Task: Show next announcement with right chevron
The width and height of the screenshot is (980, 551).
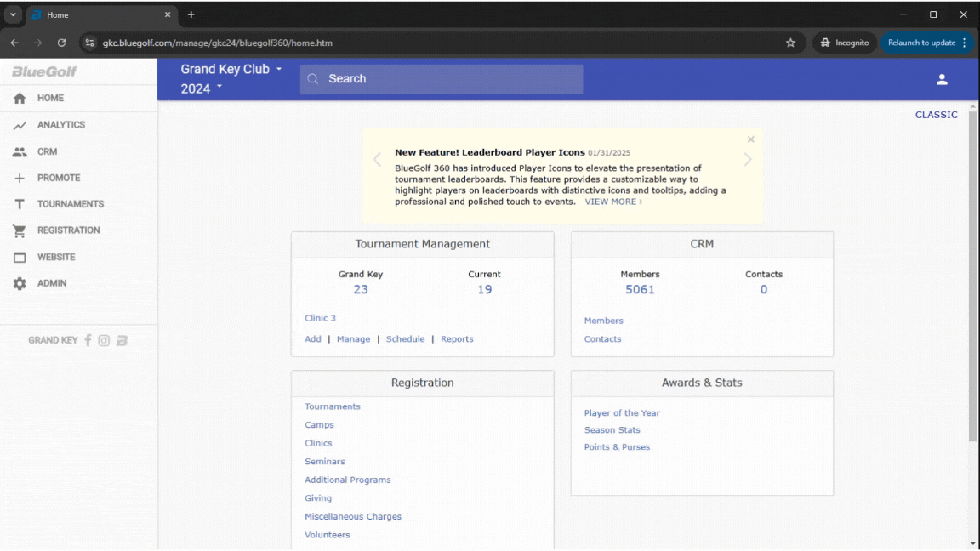Action: [748, 159]
